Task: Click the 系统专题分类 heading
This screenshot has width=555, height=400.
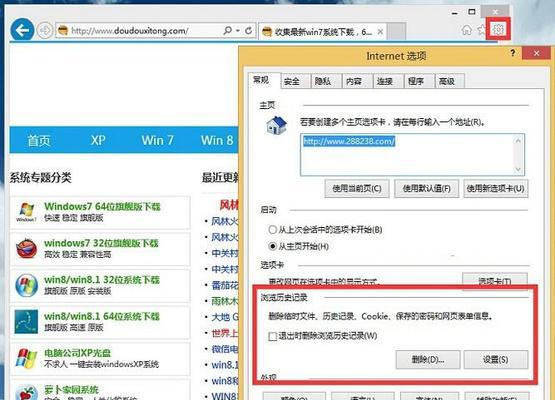Action: (x=40, y=177)
